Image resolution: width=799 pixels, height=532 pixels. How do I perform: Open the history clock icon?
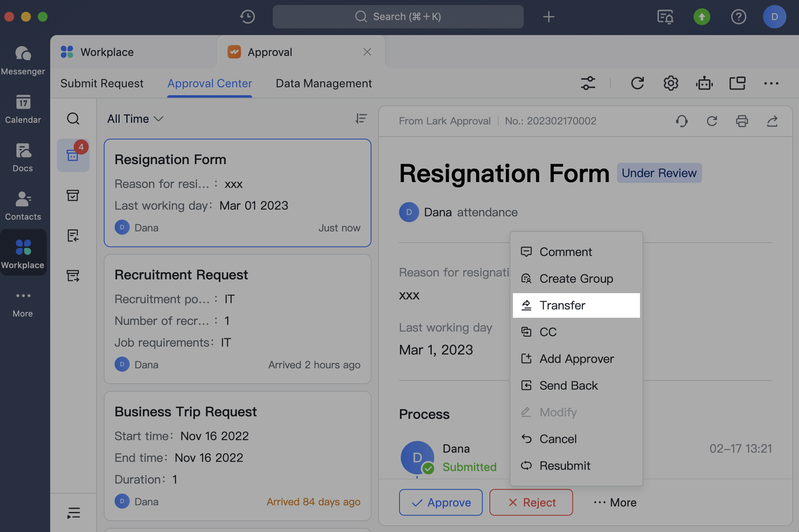coord(248,17)
